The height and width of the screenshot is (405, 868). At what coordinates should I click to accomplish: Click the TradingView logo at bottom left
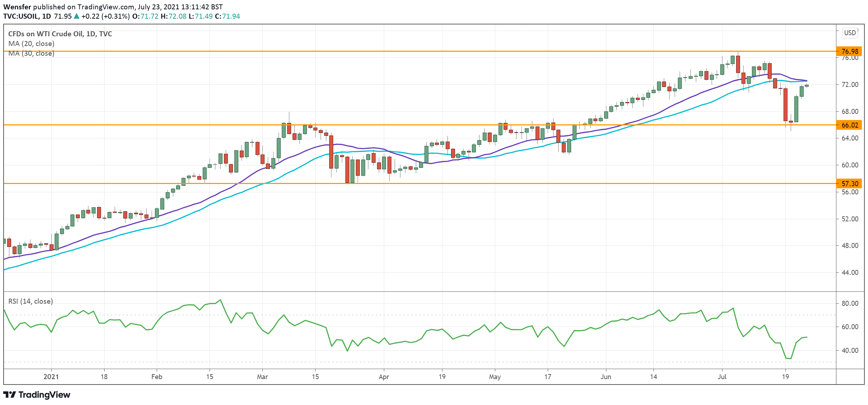coord(37,395)
